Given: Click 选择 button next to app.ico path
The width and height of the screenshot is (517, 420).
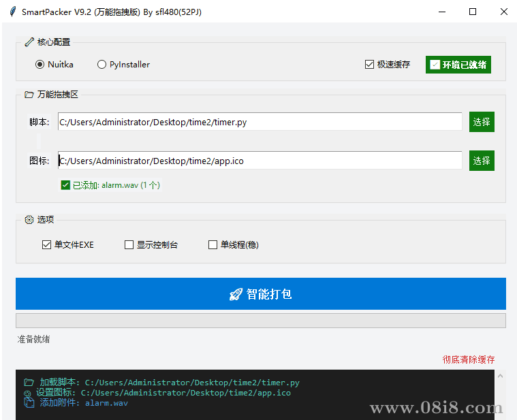Looking at the screenshot, I should coord(482,161).
